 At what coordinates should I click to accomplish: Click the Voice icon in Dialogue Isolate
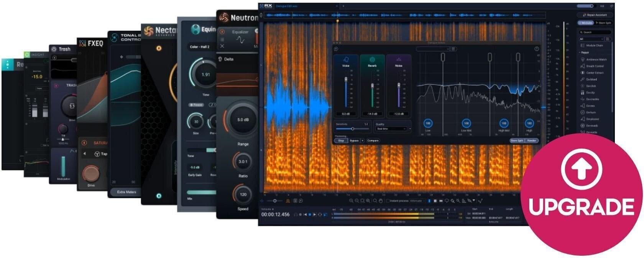pyautogui.click(x=346, y=60)
